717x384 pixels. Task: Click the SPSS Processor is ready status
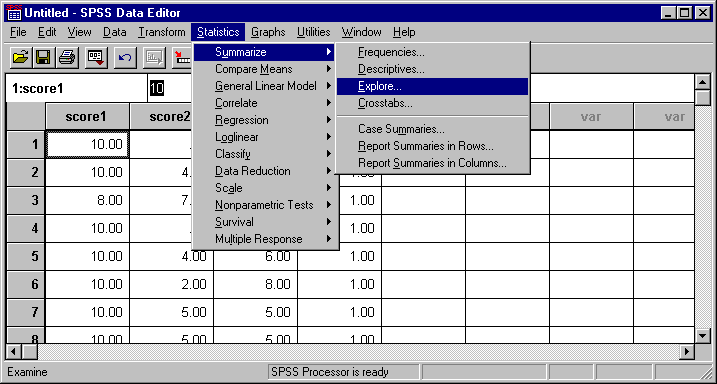343,372
